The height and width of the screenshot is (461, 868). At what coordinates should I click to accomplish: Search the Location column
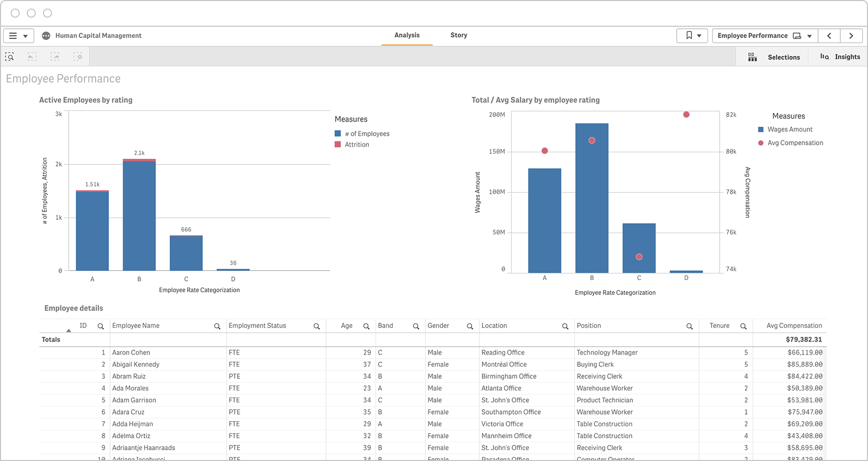tap(565, 326)
